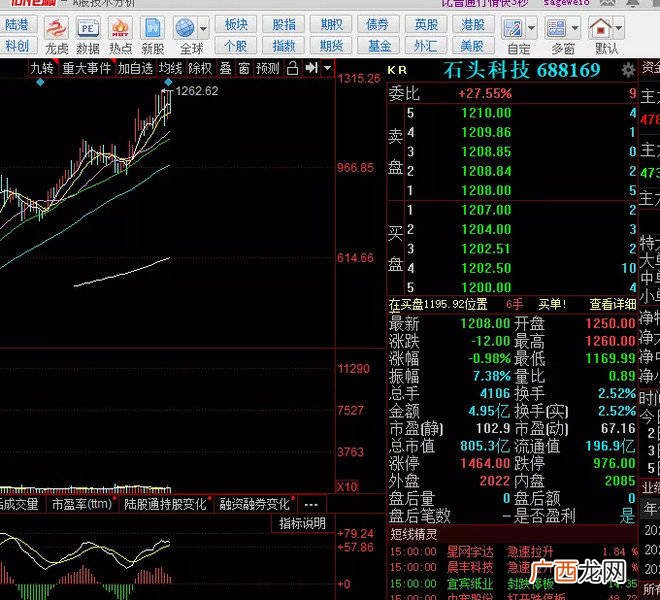
Task: Click the 陆港 button
Action: tap(17, 25)
